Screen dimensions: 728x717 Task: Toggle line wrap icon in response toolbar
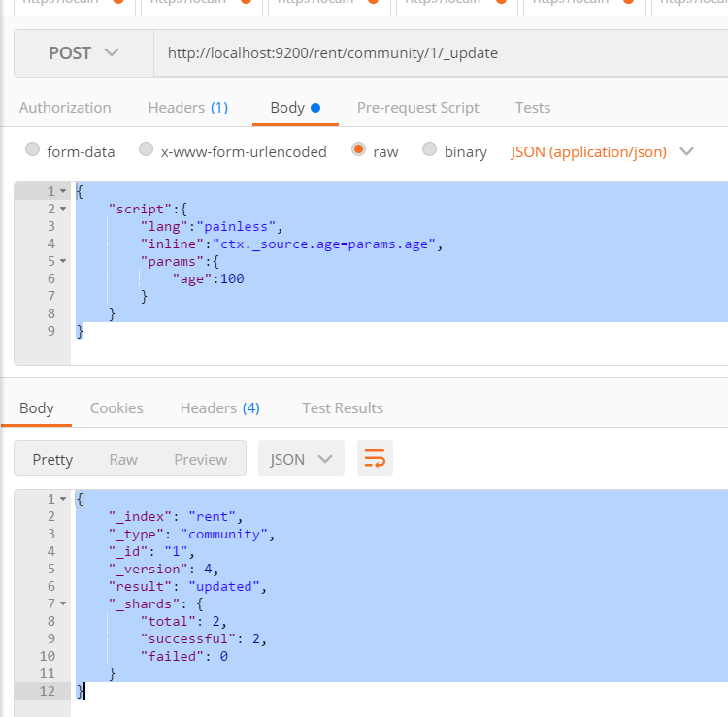375,459
